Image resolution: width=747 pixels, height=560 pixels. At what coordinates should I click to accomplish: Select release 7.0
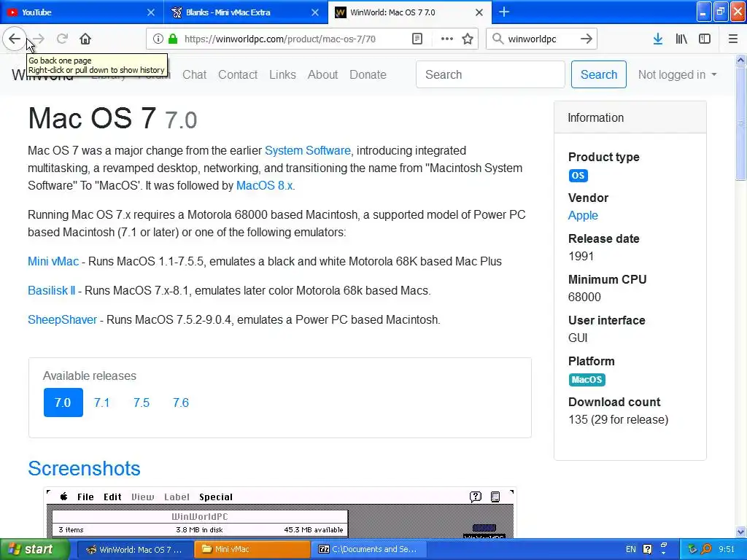63,402
